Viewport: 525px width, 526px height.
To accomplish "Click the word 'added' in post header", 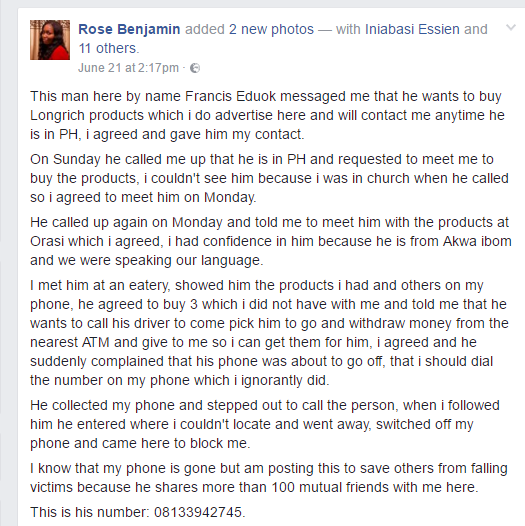I will (x=205, y=30).
